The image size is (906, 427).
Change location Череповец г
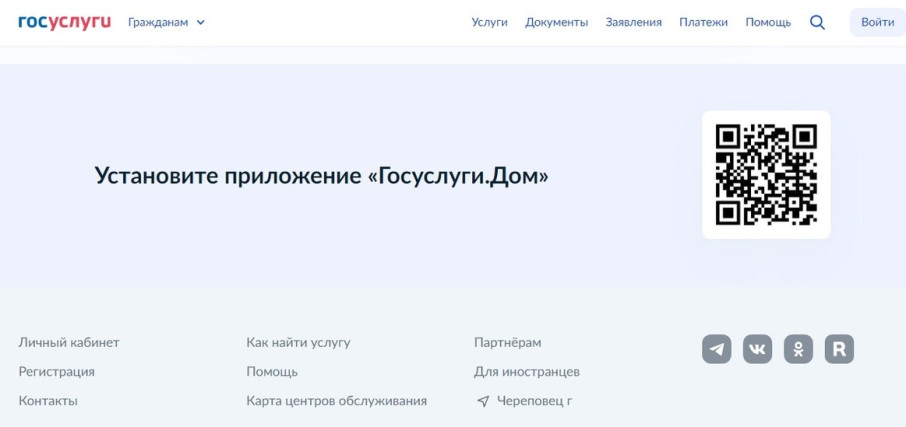click(x=534, y=401)
